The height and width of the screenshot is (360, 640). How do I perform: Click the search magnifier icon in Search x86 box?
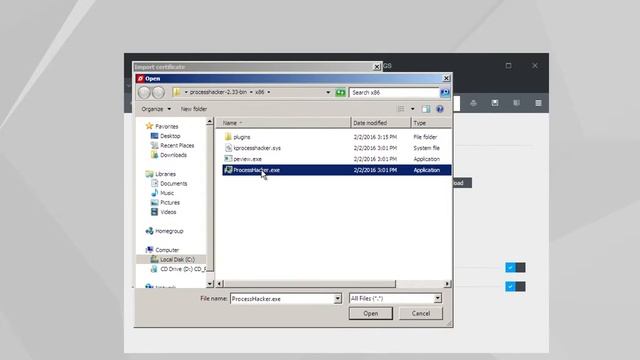(444, 93)
